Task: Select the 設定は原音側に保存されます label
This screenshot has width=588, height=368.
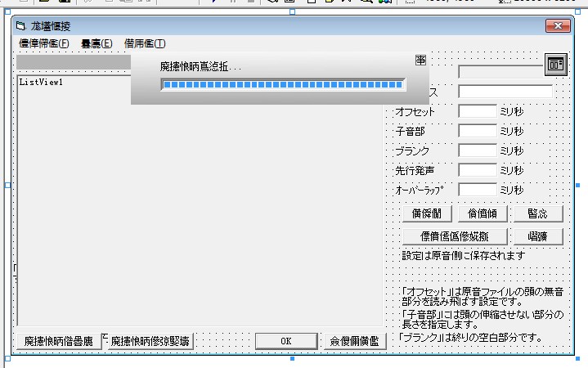Action: click(x=464, y=256)
